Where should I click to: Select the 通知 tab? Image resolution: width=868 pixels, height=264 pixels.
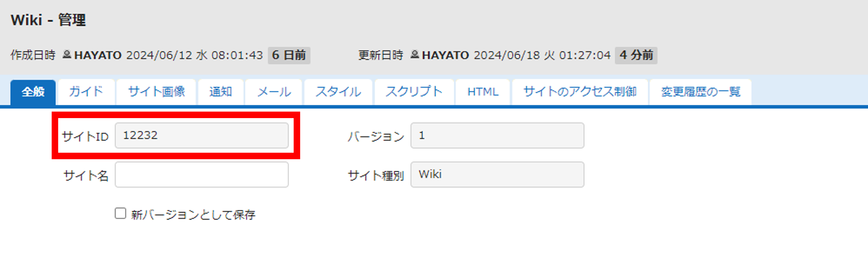point(221,92)
